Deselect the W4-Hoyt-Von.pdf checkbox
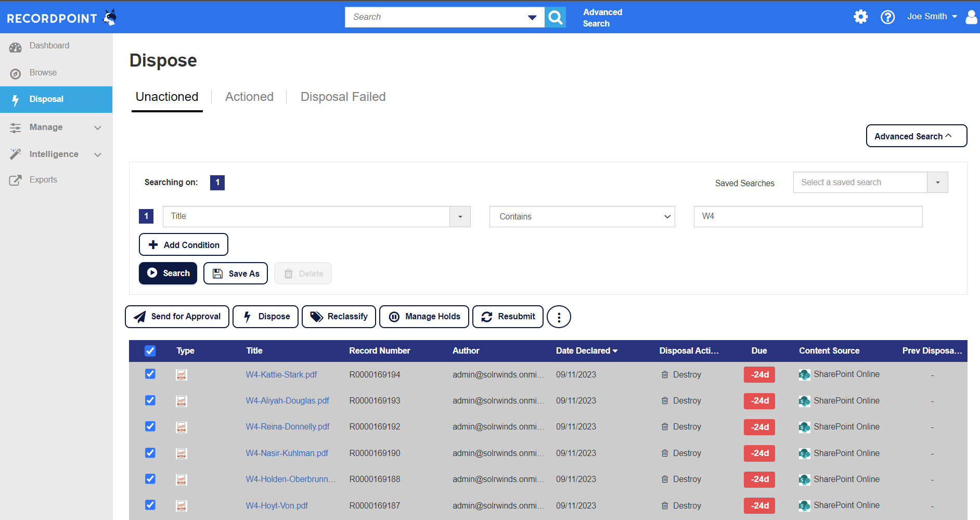This screenshot has height=520, width=980. 150,505
